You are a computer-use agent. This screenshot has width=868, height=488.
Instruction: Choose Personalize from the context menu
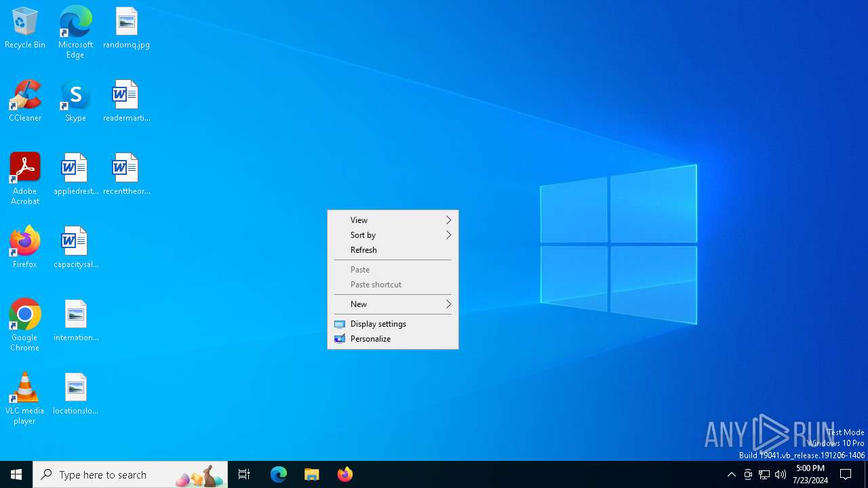pos(393,339)
